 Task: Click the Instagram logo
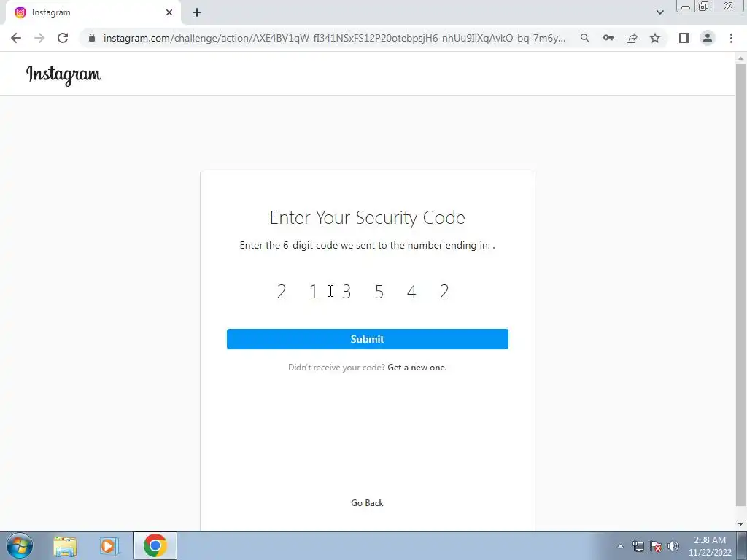pos(63,75)
